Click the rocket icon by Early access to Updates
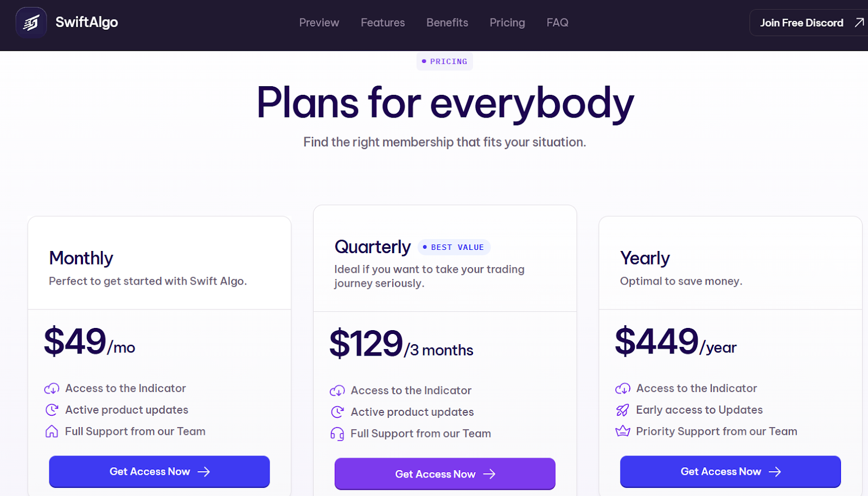This screenshot has height=496, width=868. point(623,410)
